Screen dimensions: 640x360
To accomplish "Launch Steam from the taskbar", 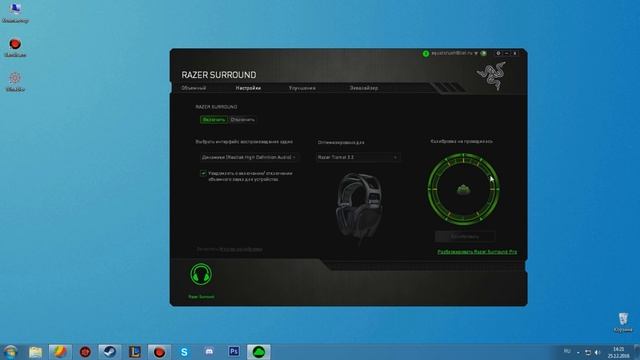I will point(109,352).
